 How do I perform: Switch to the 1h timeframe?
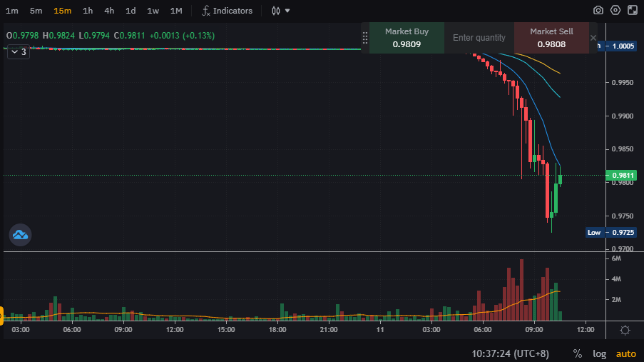click(x=88, y=11)
